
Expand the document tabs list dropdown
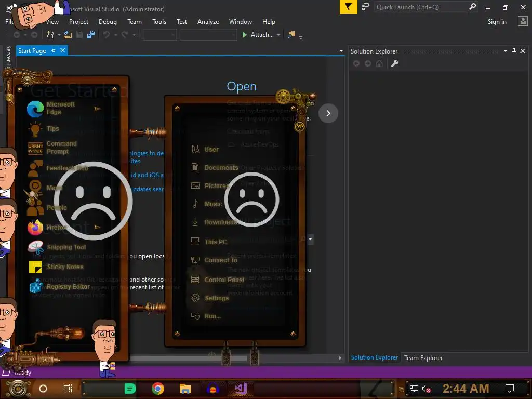341,51
